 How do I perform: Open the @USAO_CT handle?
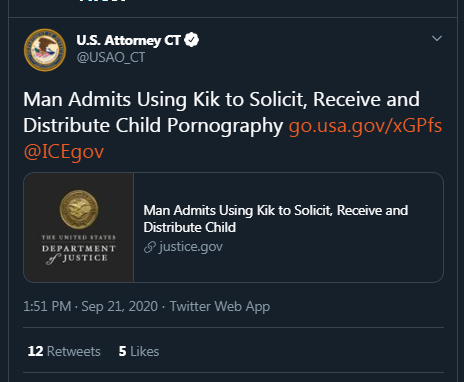[111, 57]
